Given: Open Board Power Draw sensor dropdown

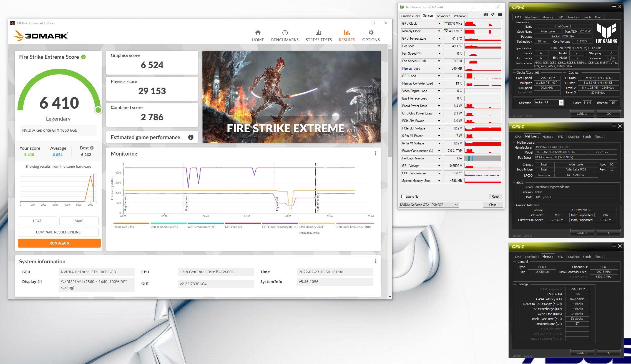Looking at the screenshot, I should 439,106.
